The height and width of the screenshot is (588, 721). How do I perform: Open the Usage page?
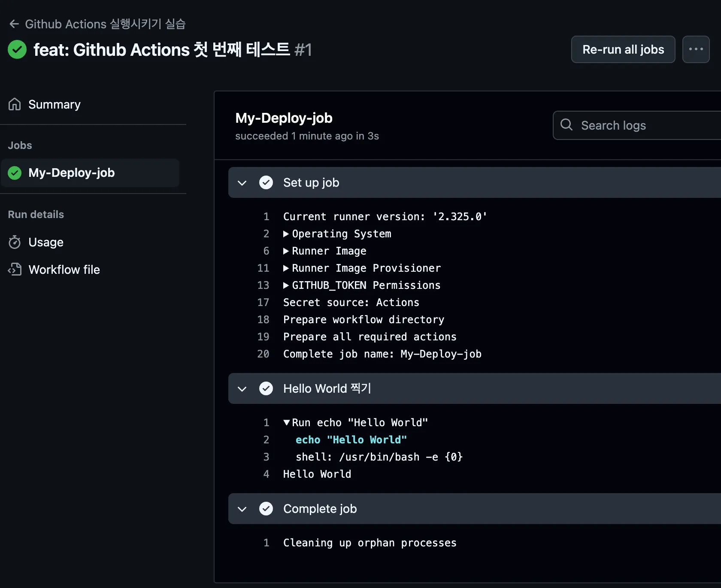click(46, 242)
